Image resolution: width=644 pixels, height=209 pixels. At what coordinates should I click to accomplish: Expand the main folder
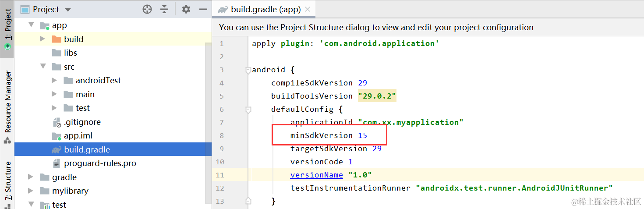tap(54, 94)
